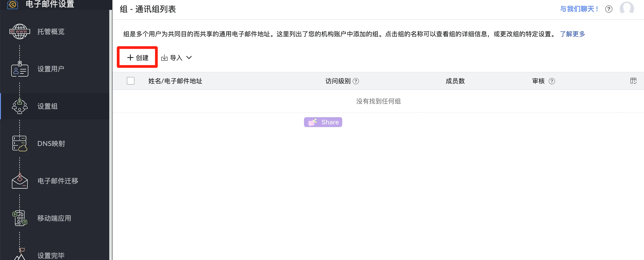The image size is (644, 260).
Task: Toggle the select-all groups checkbox
Action: click(130, 81)
